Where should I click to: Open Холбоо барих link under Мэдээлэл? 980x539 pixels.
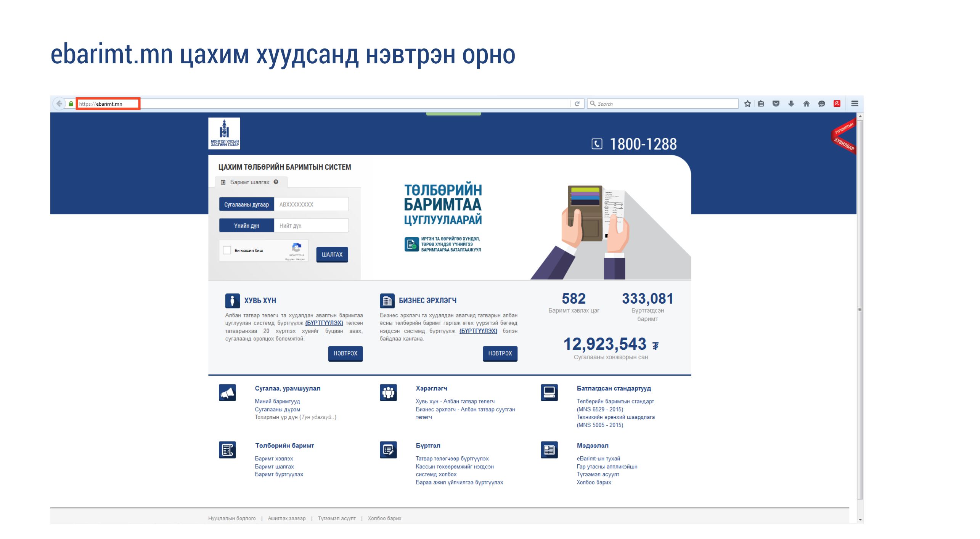594,482
